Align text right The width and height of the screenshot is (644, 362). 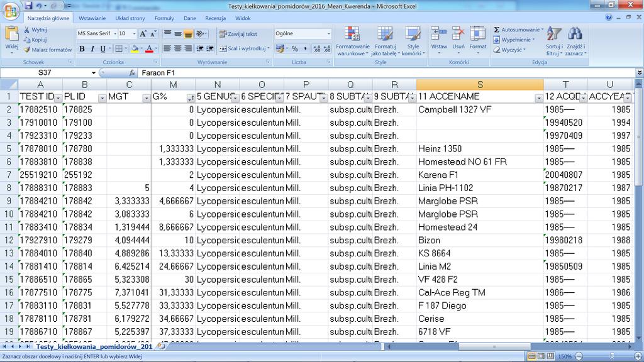coord(188,48)
